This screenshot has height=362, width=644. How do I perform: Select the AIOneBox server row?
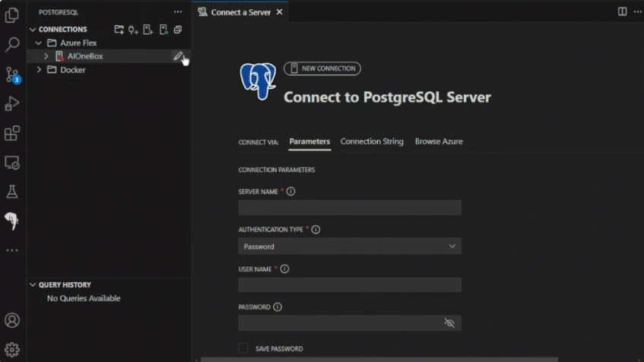(109, 56)
